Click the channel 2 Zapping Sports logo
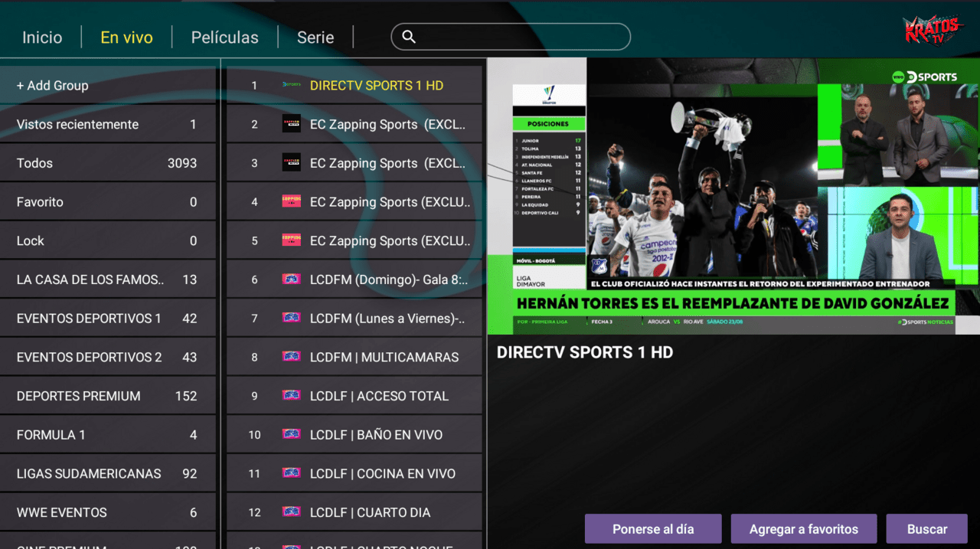This screenshot has width=980, height=549. [291, 124]
